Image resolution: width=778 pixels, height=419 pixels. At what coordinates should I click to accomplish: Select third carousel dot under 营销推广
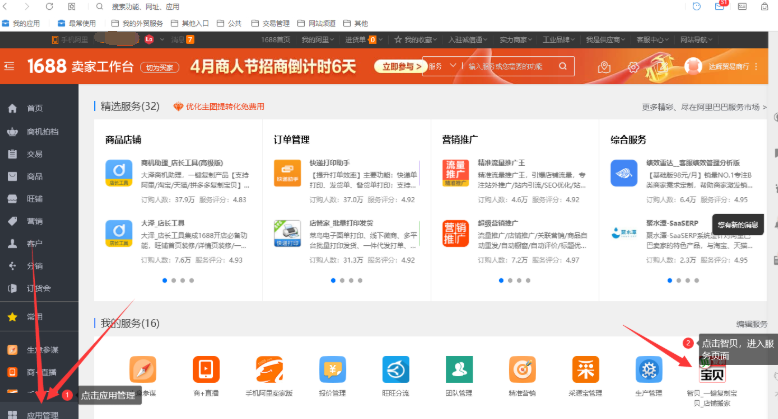tap(519, 280)
